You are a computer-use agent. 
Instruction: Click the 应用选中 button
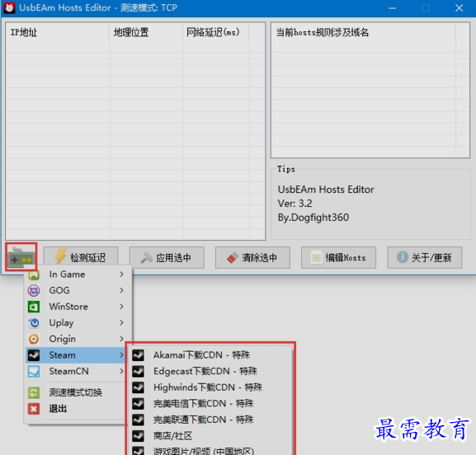tap(167, 257)
